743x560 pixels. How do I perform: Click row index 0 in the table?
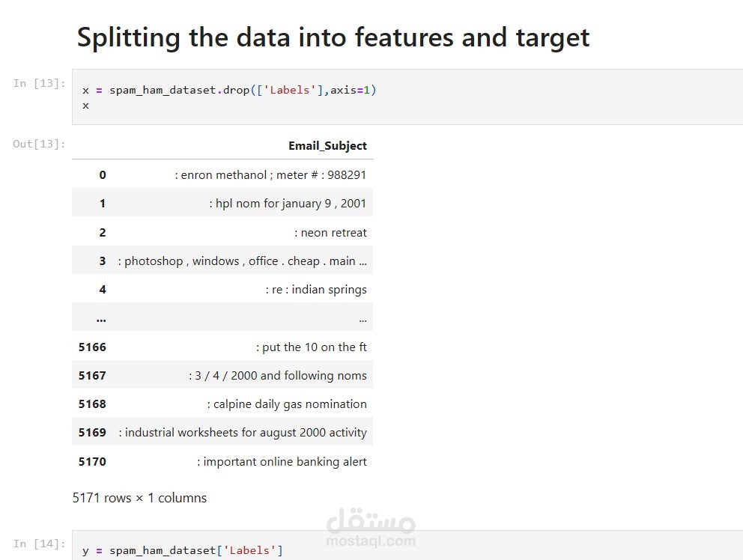point(103,175)
